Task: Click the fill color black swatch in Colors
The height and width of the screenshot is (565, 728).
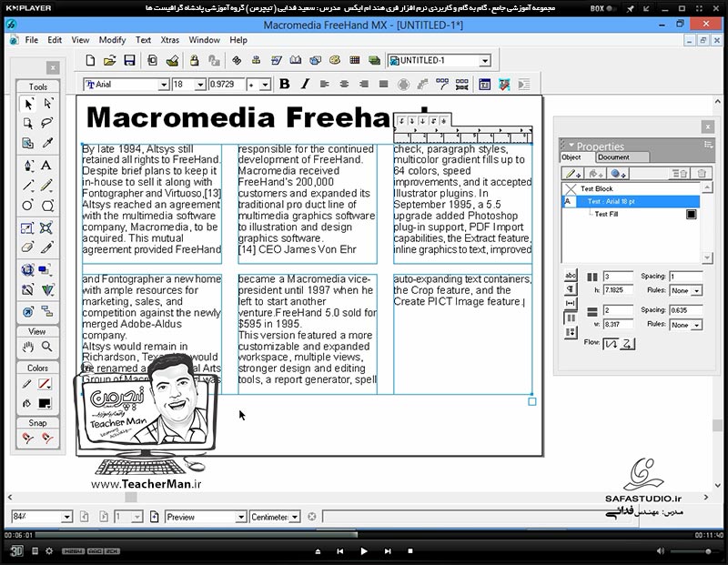Action: [x=45, y=403]
